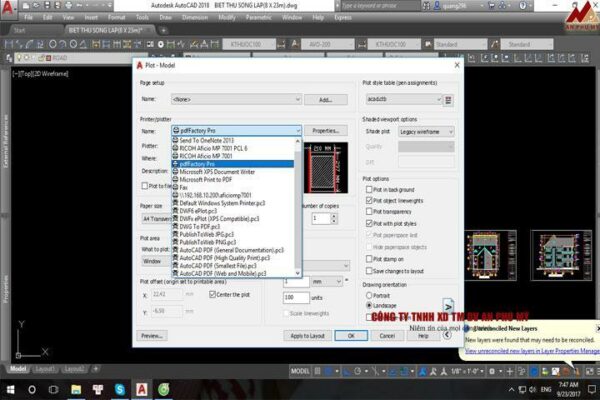The image size is (600, 400).
Task: Open the Parametric menu
Action: tap(259, 18)
